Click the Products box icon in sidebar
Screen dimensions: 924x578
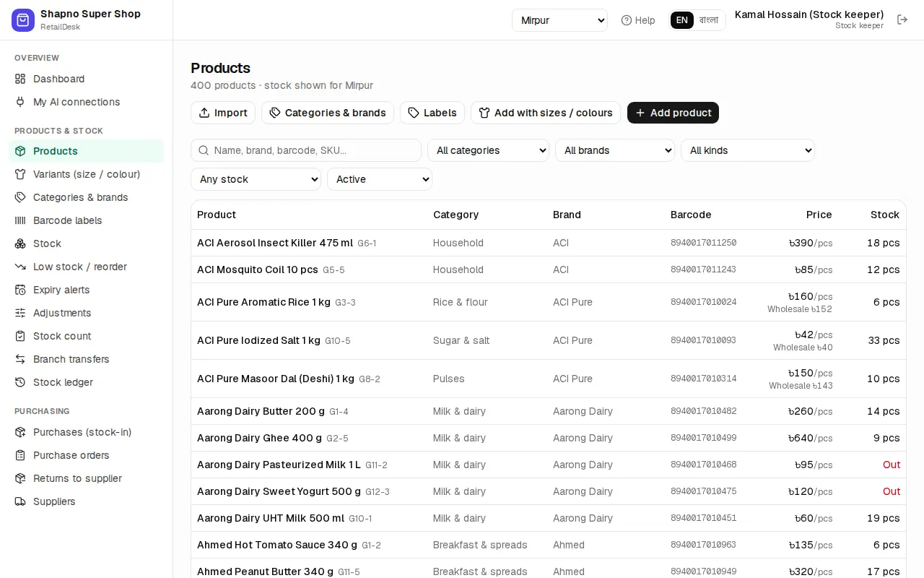[20, 151]
